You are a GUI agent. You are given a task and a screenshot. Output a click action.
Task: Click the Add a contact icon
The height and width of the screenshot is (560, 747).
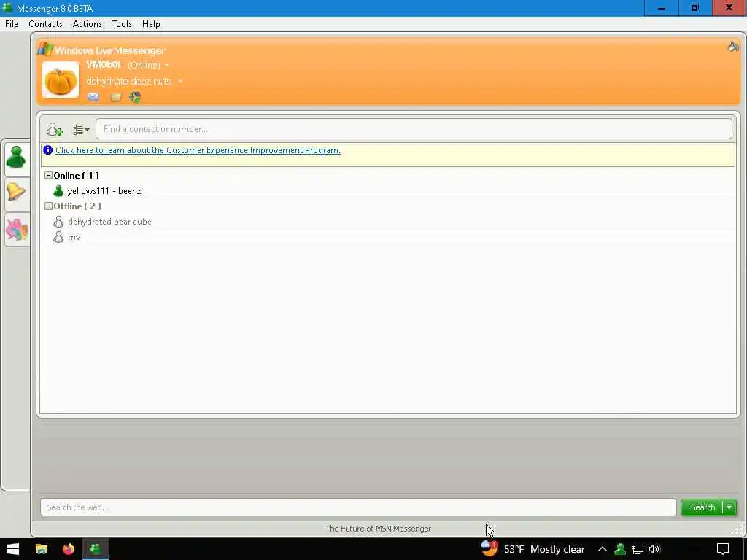tap(54, 129)
